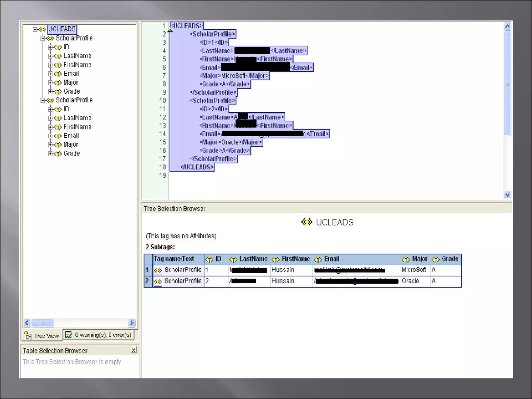Click the second ScholarProfile tag icon in tree
532x399 pixels.
50,100
